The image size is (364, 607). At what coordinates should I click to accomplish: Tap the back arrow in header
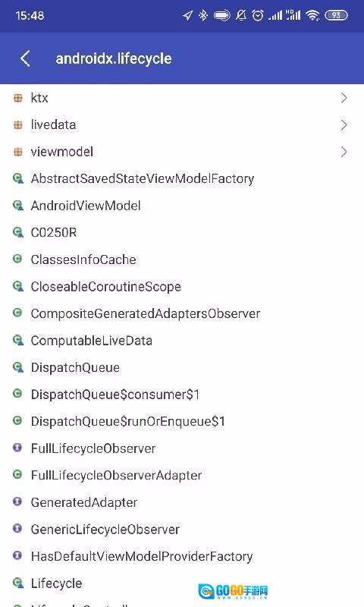coord(25,59)
